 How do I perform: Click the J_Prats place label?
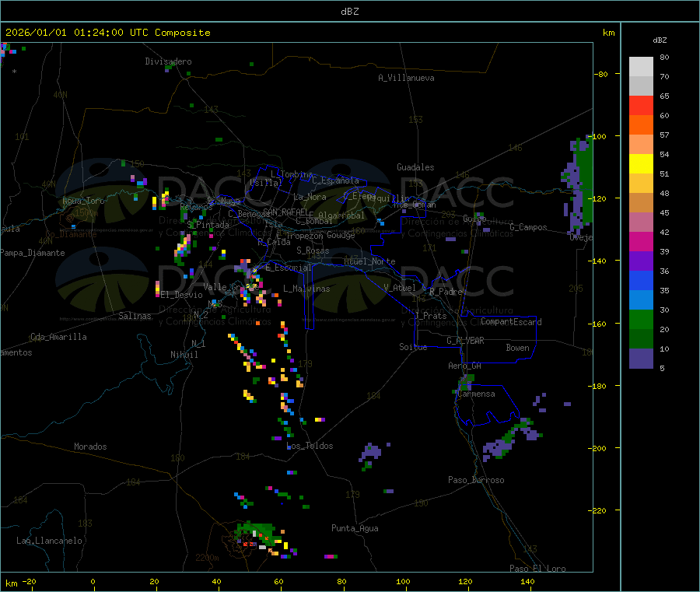[430, 316]
